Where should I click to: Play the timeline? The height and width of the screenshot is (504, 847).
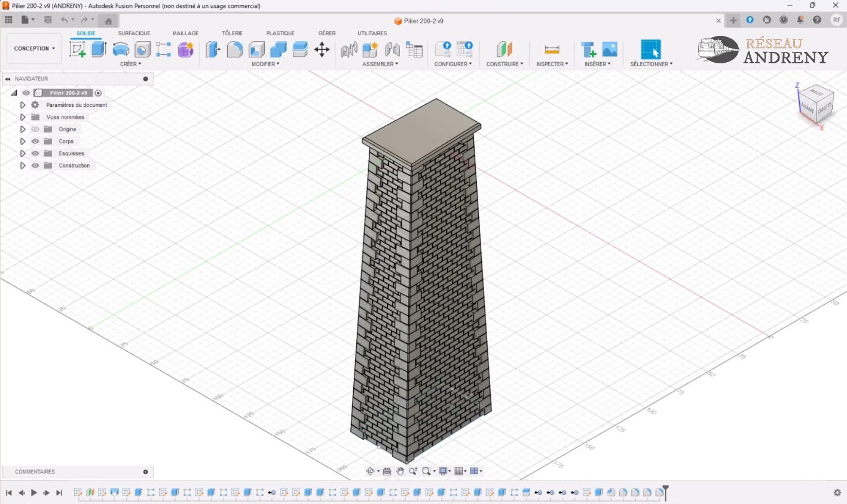coord(34,493)
